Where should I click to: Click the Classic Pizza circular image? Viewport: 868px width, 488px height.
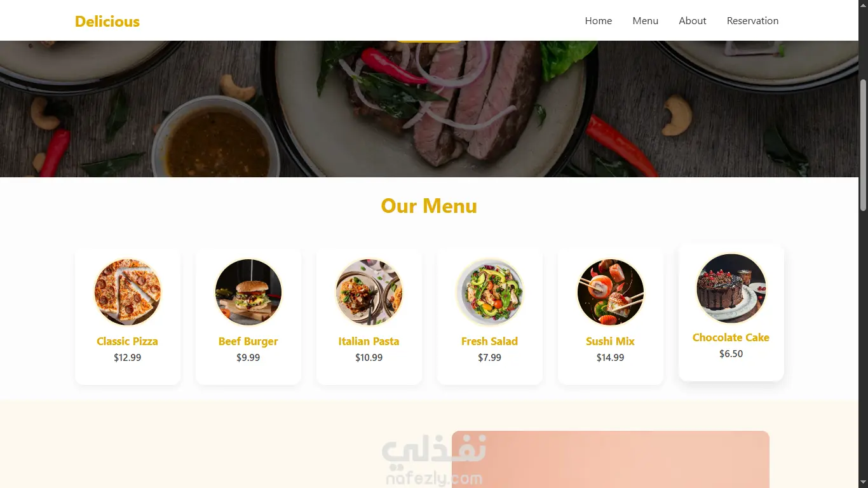128,292
